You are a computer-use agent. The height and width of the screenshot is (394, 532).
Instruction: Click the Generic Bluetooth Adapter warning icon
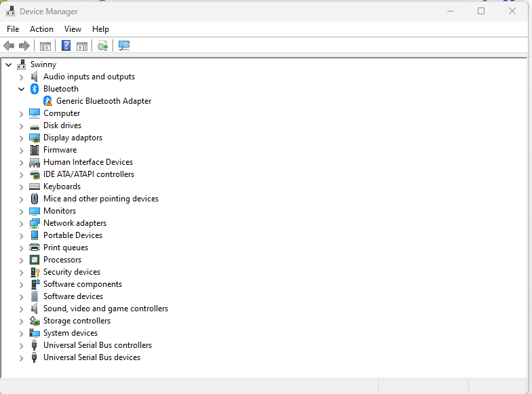point(48,101)
